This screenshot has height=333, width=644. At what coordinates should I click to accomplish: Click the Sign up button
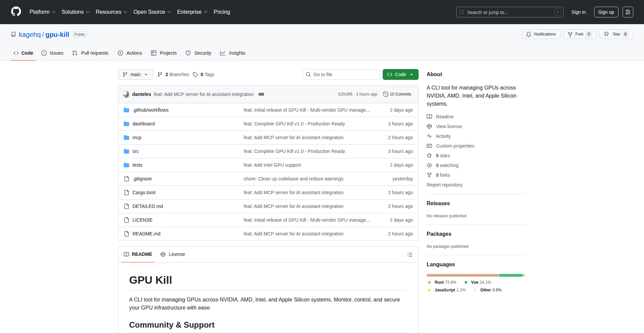tap(606, 12)
